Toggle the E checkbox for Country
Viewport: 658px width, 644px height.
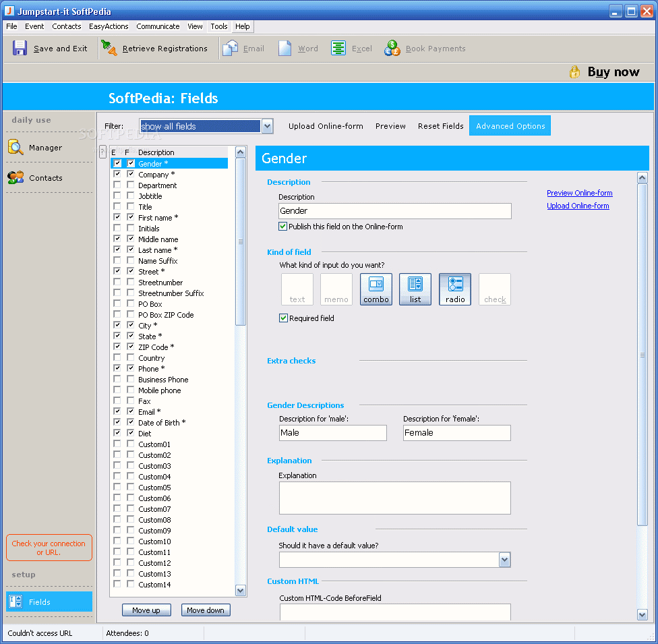click(x=117, y=357)
